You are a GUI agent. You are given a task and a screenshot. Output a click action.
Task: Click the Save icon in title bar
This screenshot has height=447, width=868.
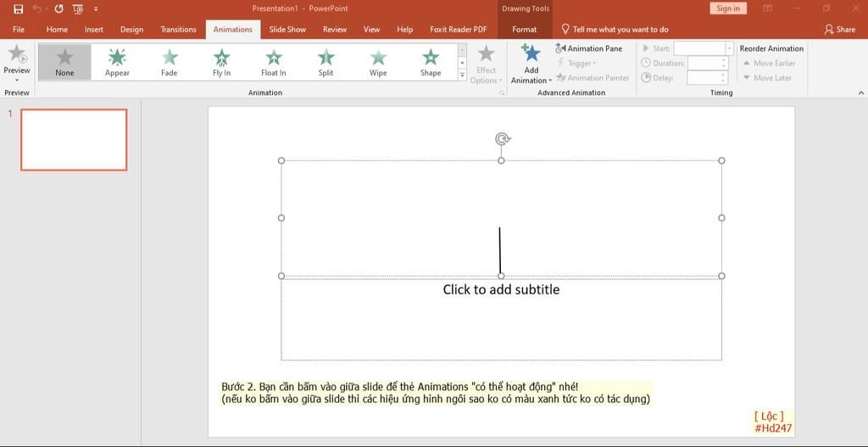18,8
